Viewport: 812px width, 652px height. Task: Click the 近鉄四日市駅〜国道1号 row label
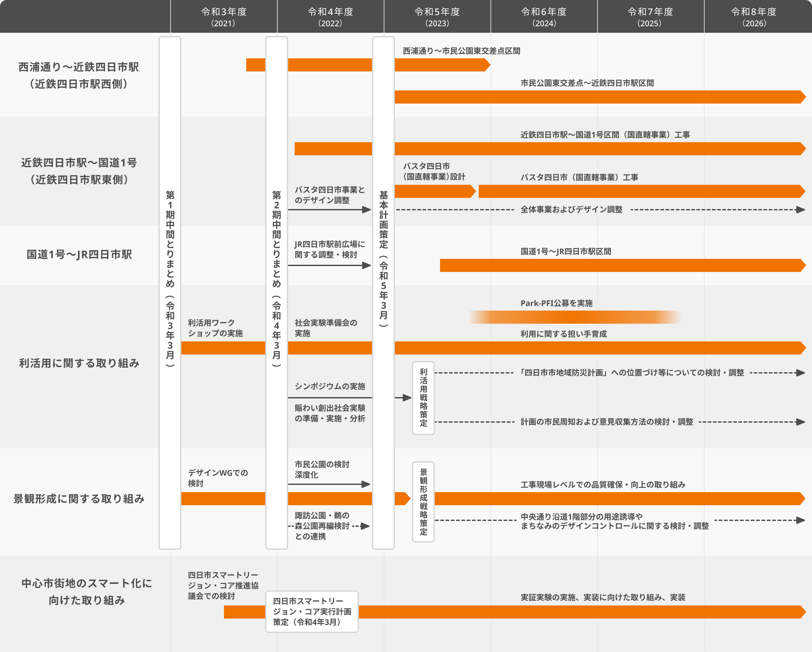[79, 171]
